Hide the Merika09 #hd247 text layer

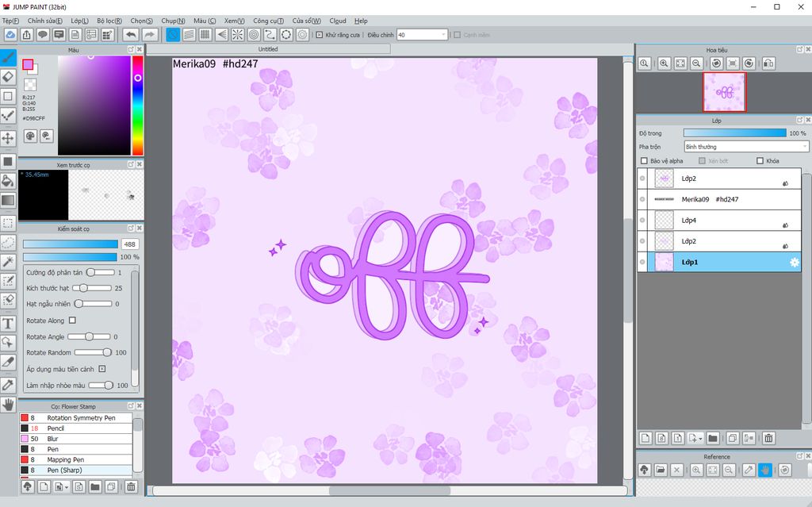[642, 199]
